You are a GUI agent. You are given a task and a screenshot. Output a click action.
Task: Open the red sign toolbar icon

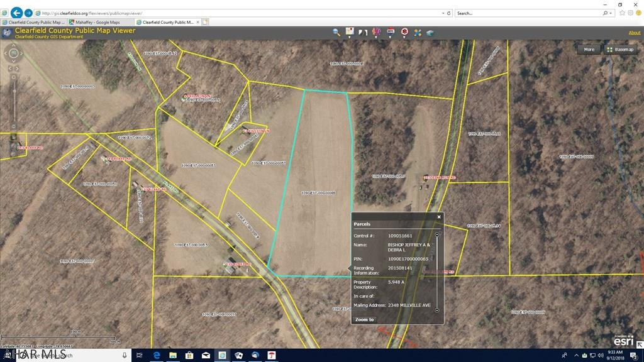(391, 32)
